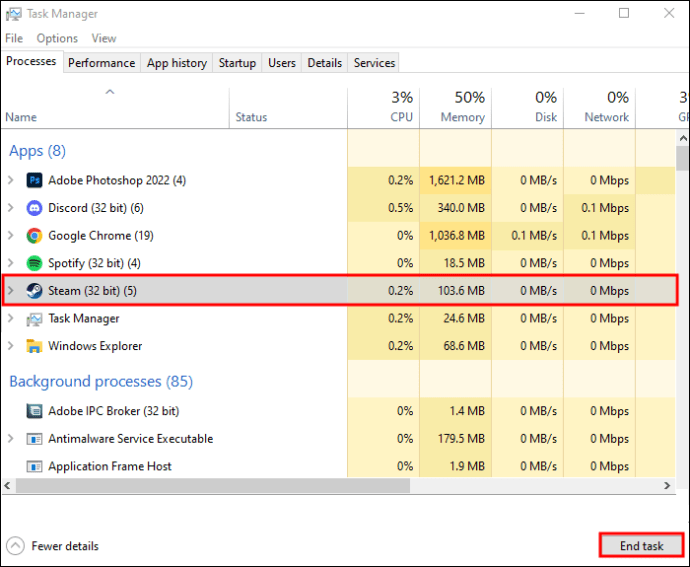Open the File menu

[14, 38]
